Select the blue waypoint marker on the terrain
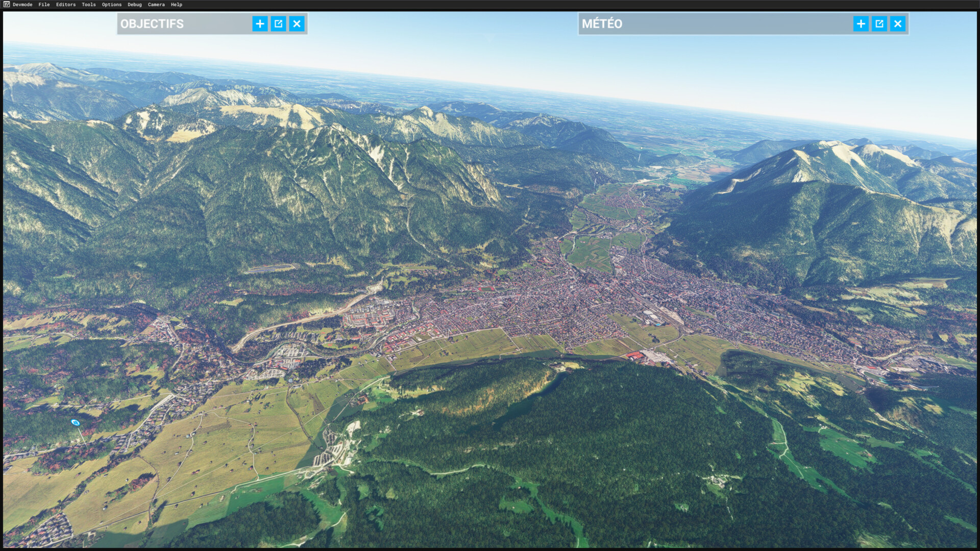The image size is (980, 551). (76, 422)
